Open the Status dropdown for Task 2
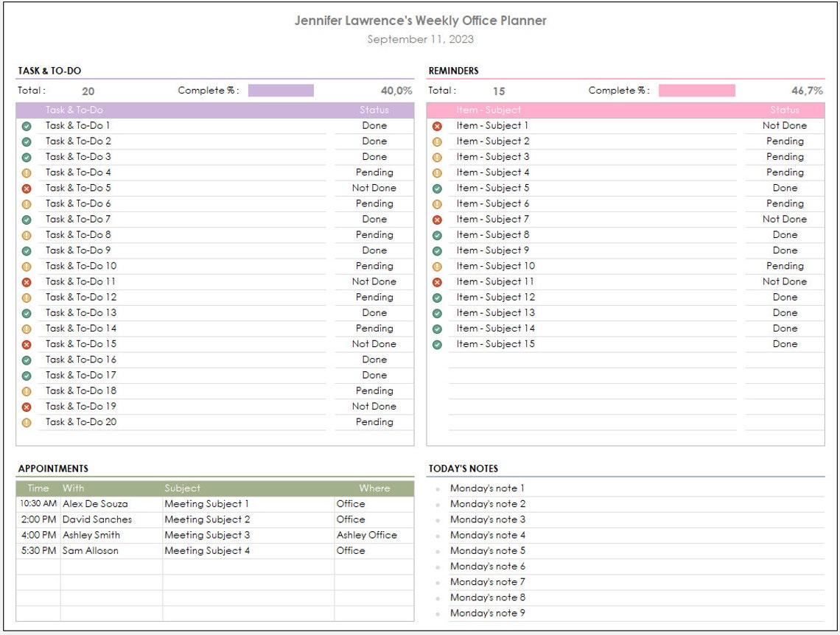 point(374,141)
